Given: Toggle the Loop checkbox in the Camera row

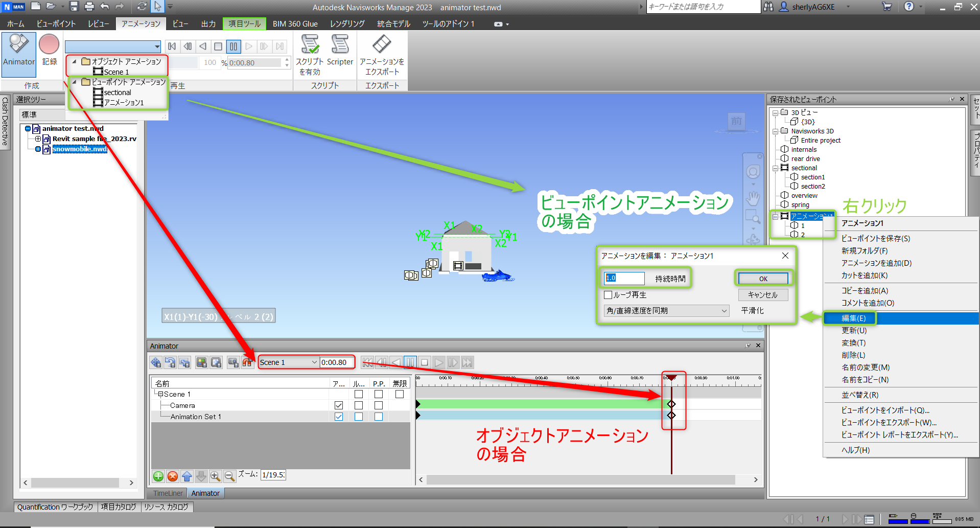Looking at the screenshot, I should coord(359,405).
